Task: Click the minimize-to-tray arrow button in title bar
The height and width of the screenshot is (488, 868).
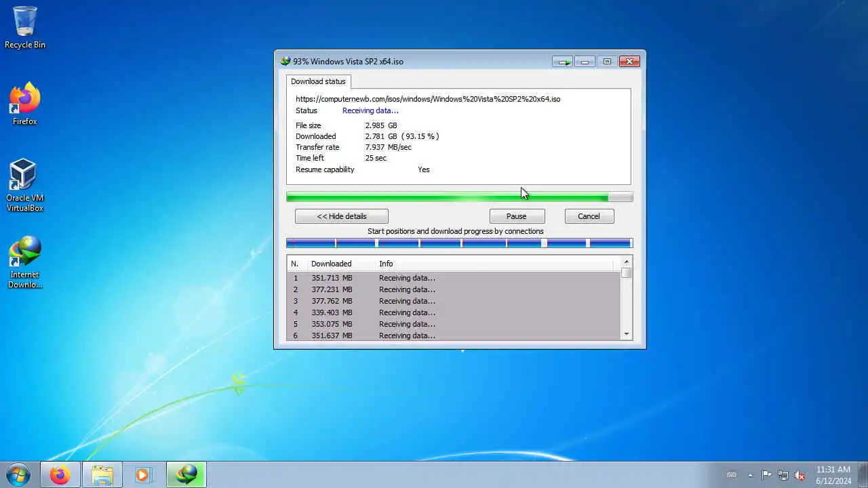Action: [x=562, y=62]
